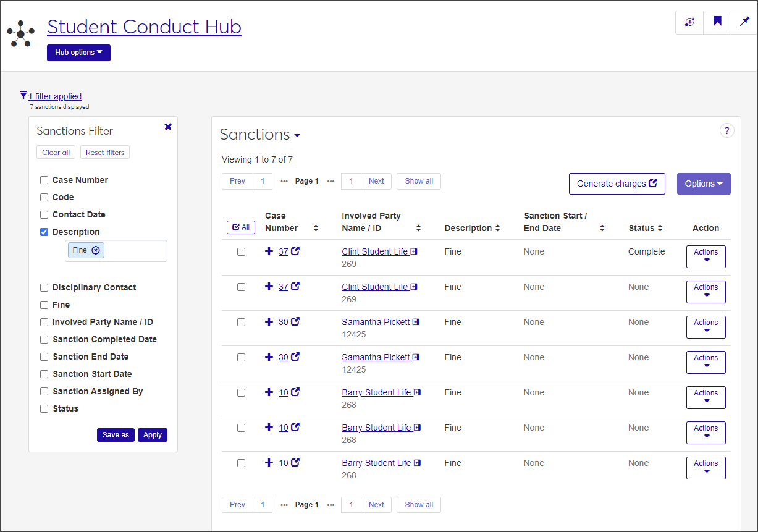Click inside the Description filter input field
The height and width of the screenshot is (532, 758).
[135, 251]
